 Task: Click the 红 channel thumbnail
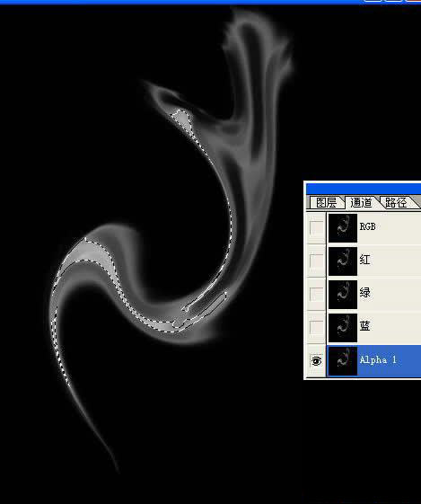(343, 261)
